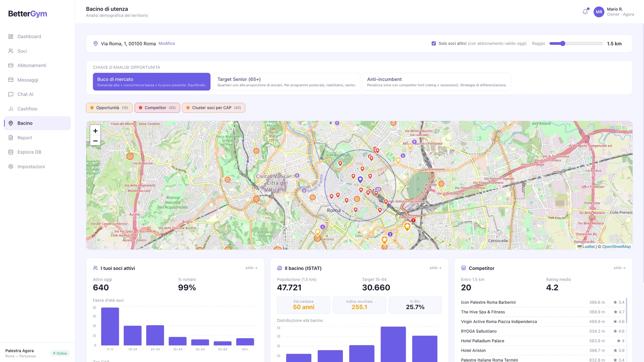Click the Soci people icon
644x362 pixels.
pyautogui.click(x=11, y=51)
